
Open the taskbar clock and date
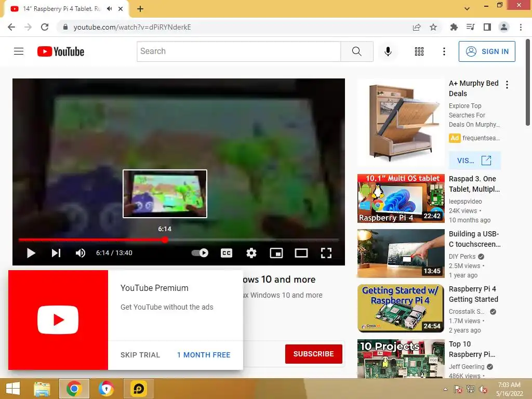click(509, 389)
